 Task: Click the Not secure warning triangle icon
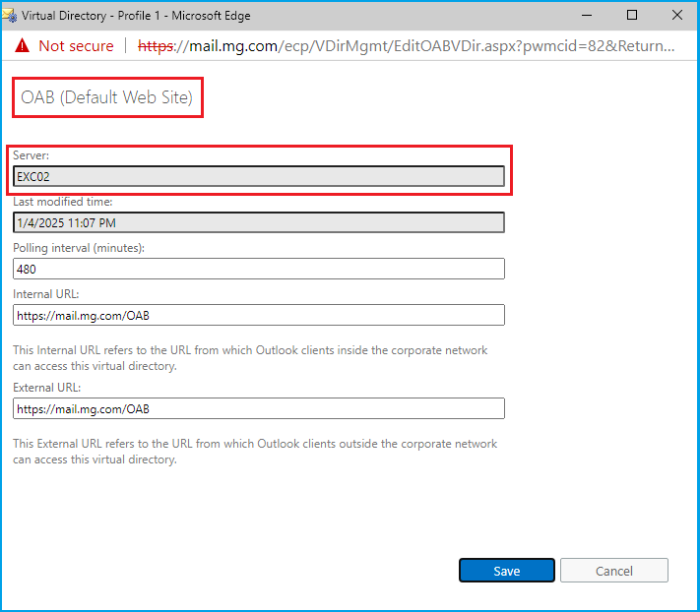click(22, 46)
